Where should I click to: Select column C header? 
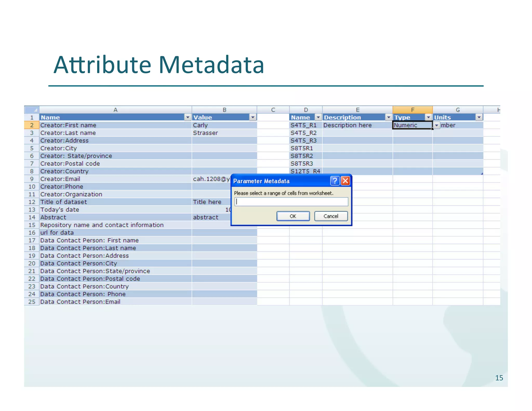(273, 110)
